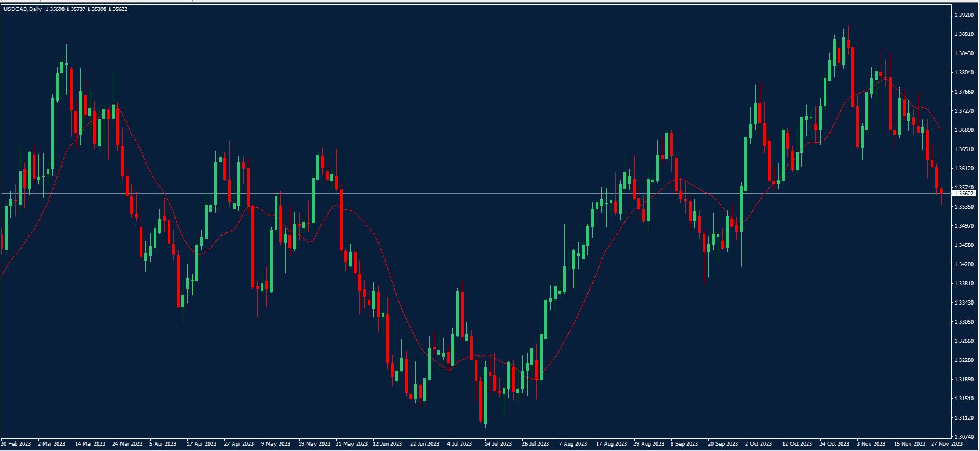Select the 17 Aug 2023 date label
Viewport: 980px width, 451px height.
[612, 444]
